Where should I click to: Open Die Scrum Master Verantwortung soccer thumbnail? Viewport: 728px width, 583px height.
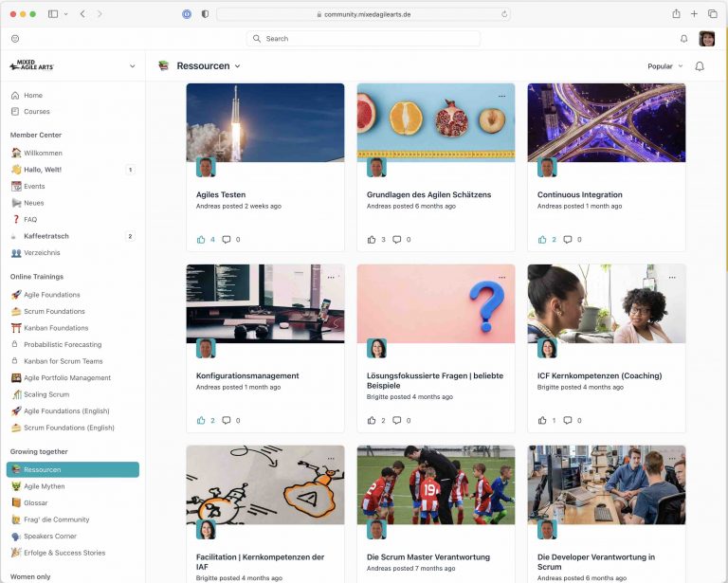[436, 484]
